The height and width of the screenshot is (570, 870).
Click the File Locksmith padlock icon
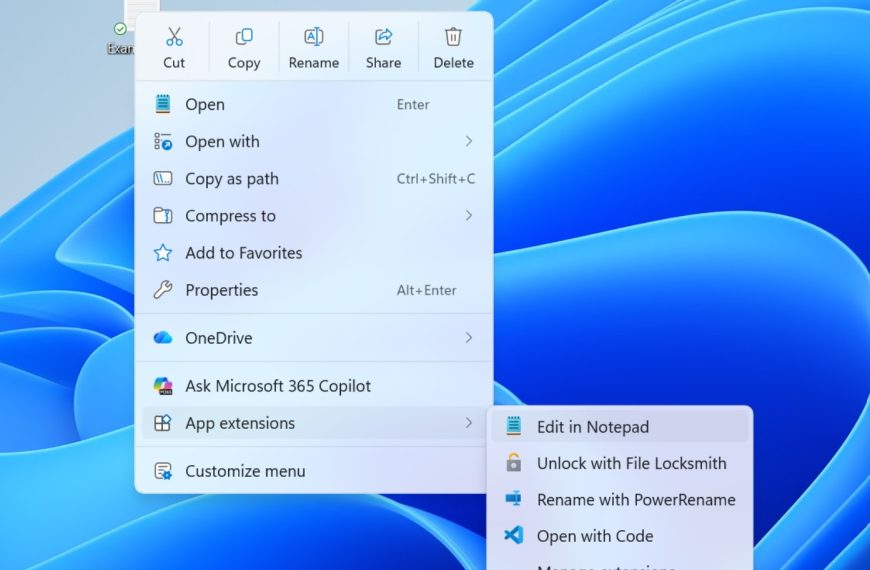[x=514, y=462]
